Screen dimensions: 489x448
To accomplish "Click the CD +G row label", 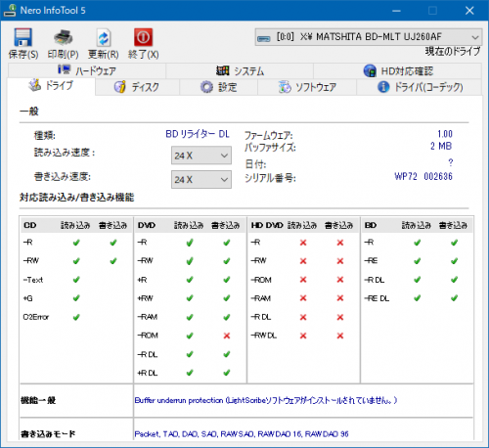I will [x=28, y=298].
